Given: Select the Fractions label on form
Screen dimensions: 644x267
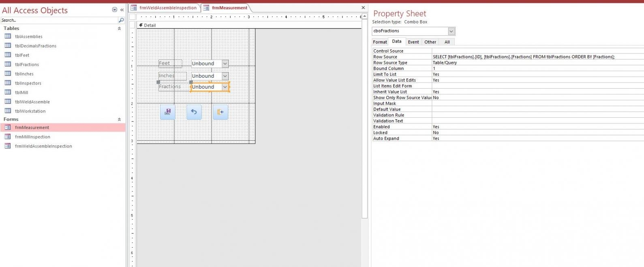Looking at the screenshot, I should [x=174, y=87].
